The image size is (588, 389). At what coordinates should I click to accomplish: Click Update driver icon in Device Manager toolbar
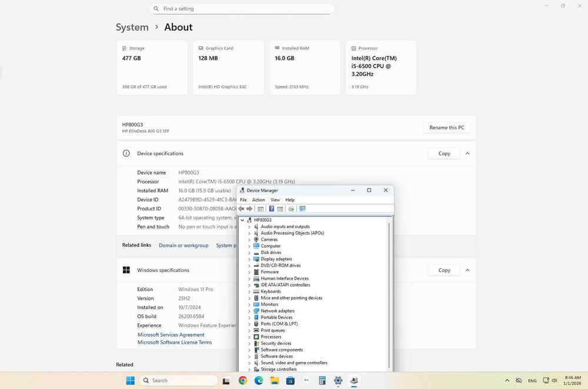(x=291, y=209)
